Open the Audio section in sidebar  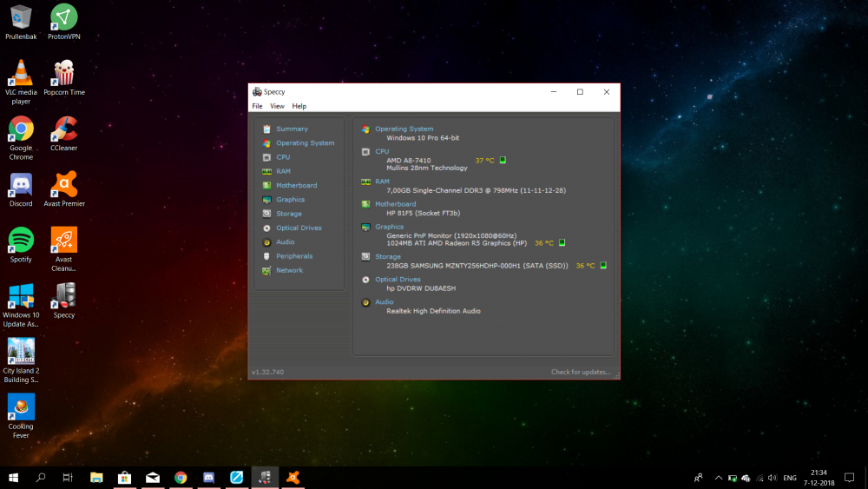click(285, 242)
